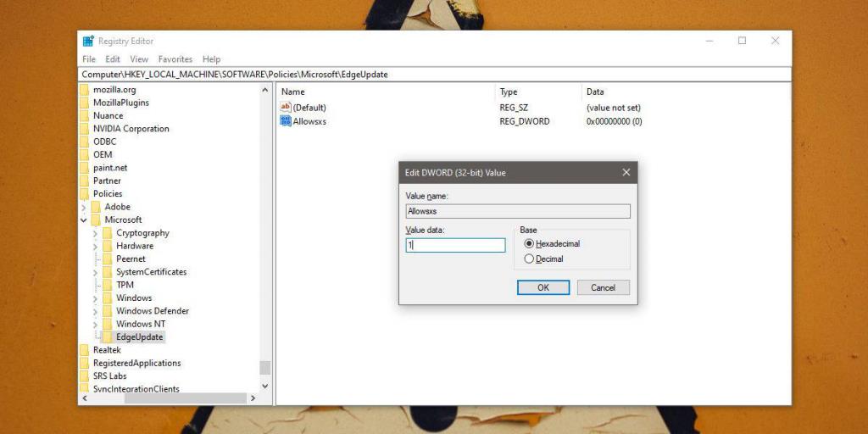Click the horizontal scrollbar left arrow

pos(84,398)
